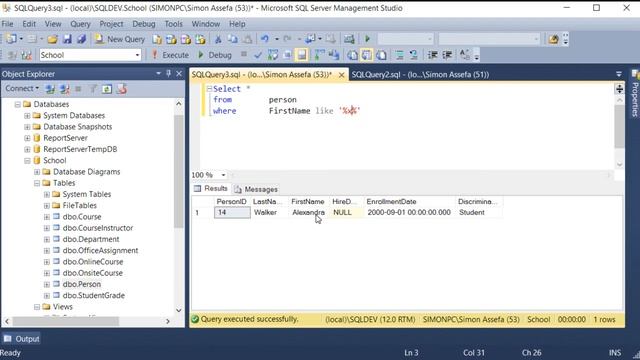
Task: Parse query with the blue checkmark icon
Action: (x=258, y=55)
